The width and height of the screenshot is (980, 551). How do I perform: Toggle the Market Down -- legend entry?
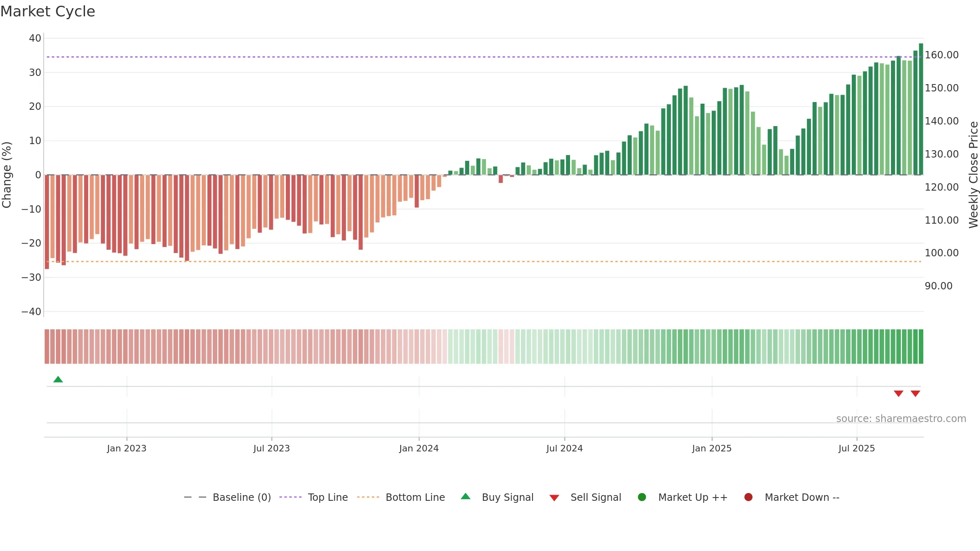point(792,497)
